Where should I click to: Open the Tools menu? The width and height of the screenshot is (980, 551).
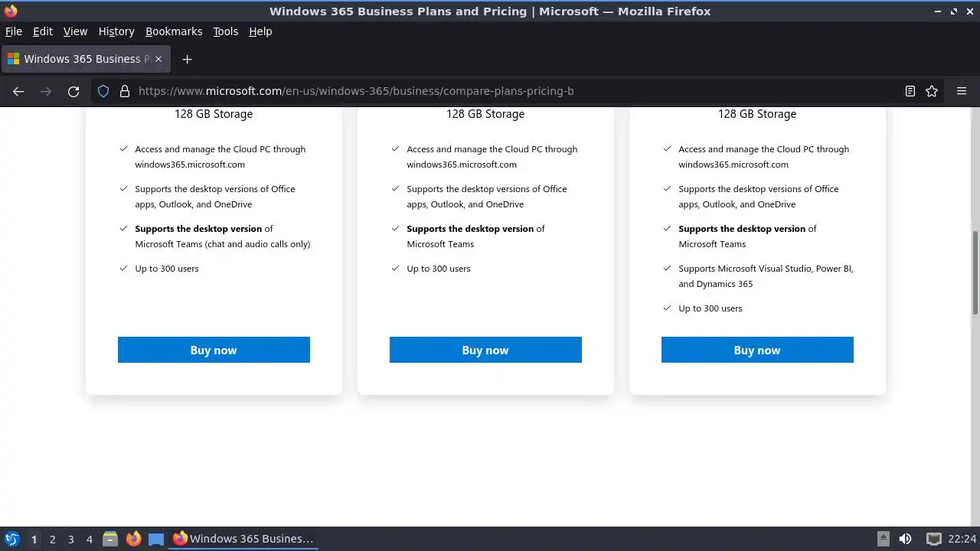pos(226,31)
